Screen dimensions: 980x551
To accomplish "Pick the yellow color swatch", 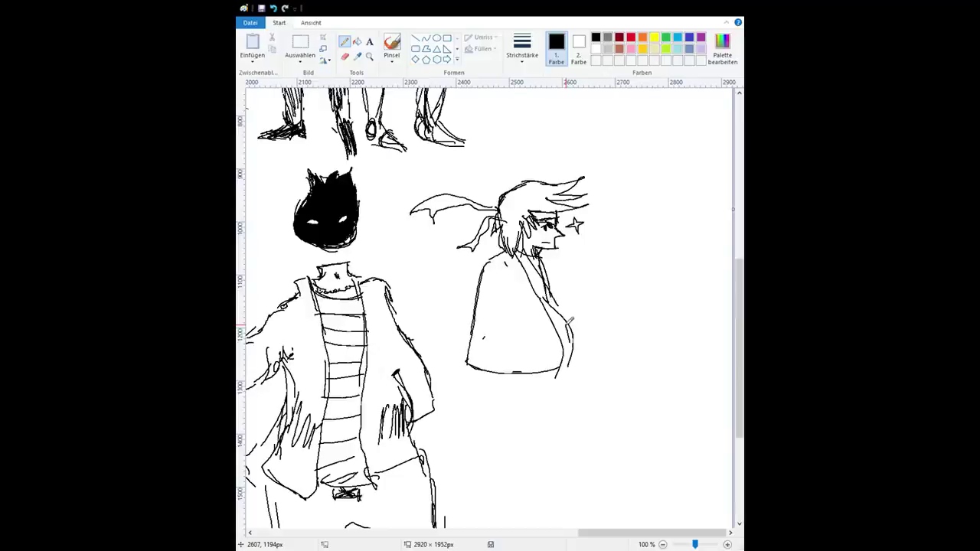I will [654, 37].
